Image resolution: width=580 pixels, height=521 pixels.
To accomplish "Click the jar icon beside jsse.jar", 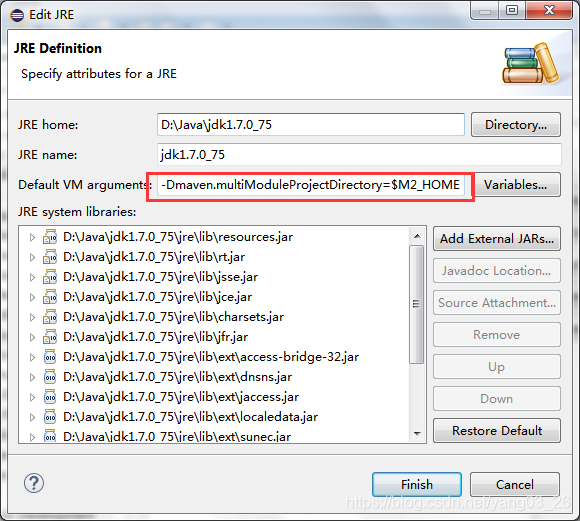I will point(50,277).
